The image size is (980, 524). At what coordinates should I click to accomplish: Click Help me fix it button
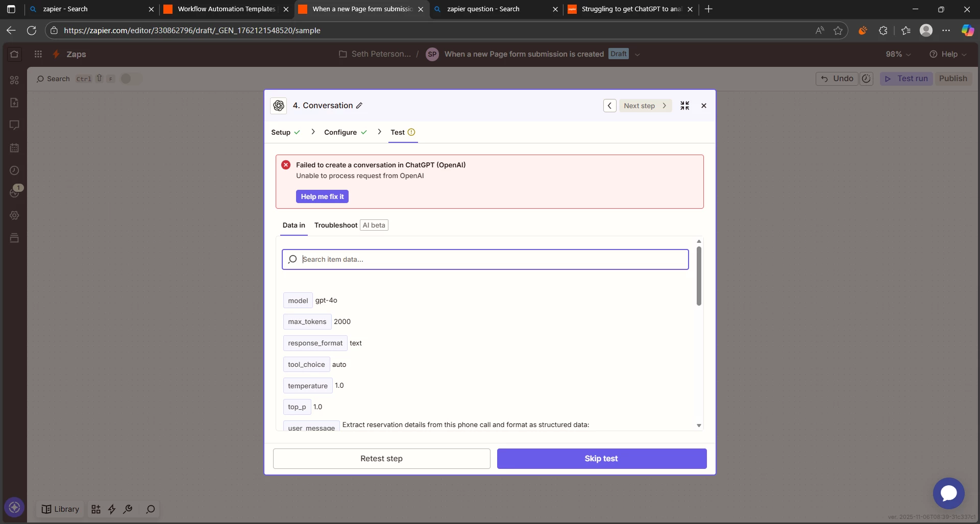tap(322, 196)
